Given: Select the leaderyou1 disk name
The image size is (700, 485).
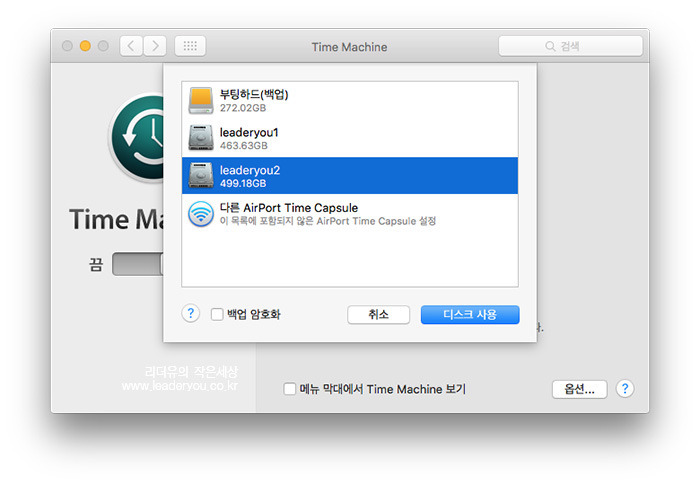Looking at the screenshot, I should click(249, 133).
